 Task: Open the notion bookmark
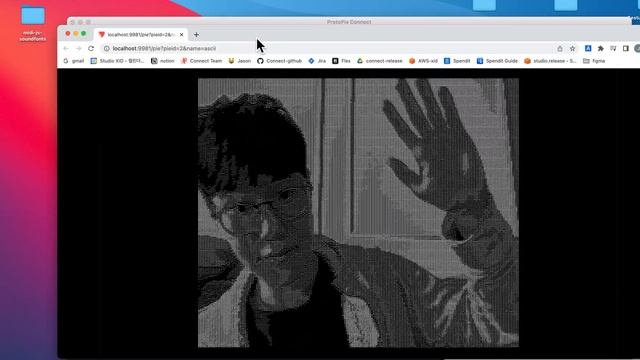pyautogui.click(x=162, y=61)
